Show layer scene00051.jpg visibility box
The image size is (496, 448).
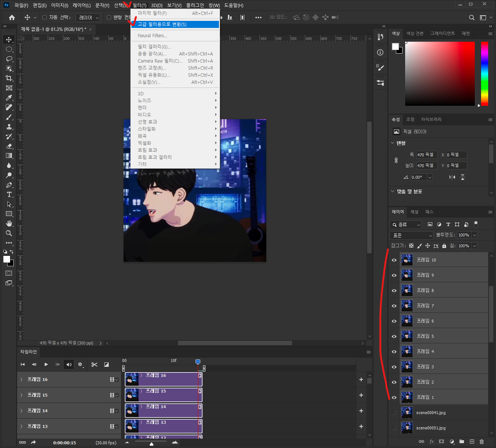tap(394, 428)
